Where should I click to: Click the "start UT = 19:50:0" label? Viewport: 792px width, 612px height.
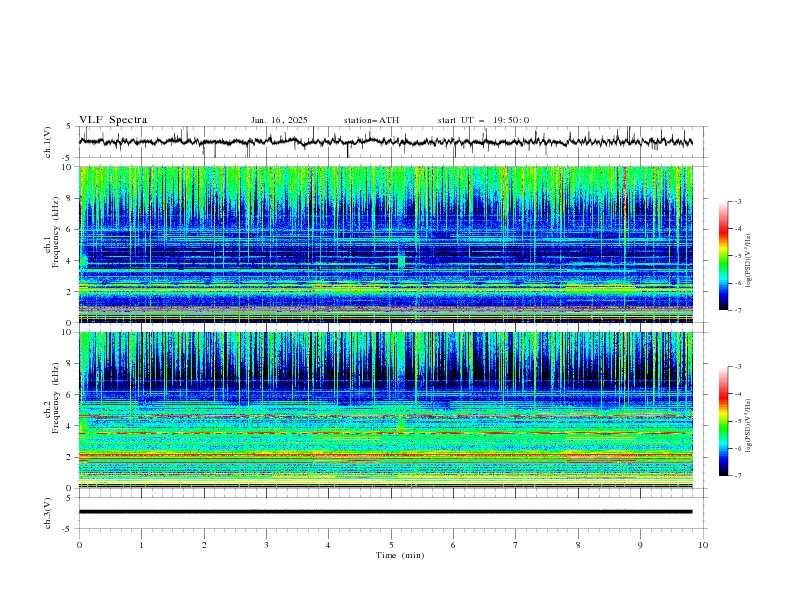[483, 120]
